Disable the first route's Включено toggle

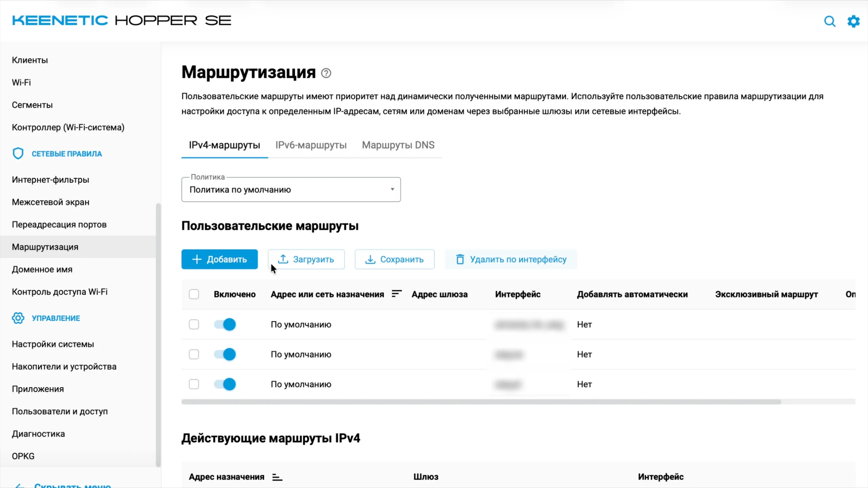[225, 324]
